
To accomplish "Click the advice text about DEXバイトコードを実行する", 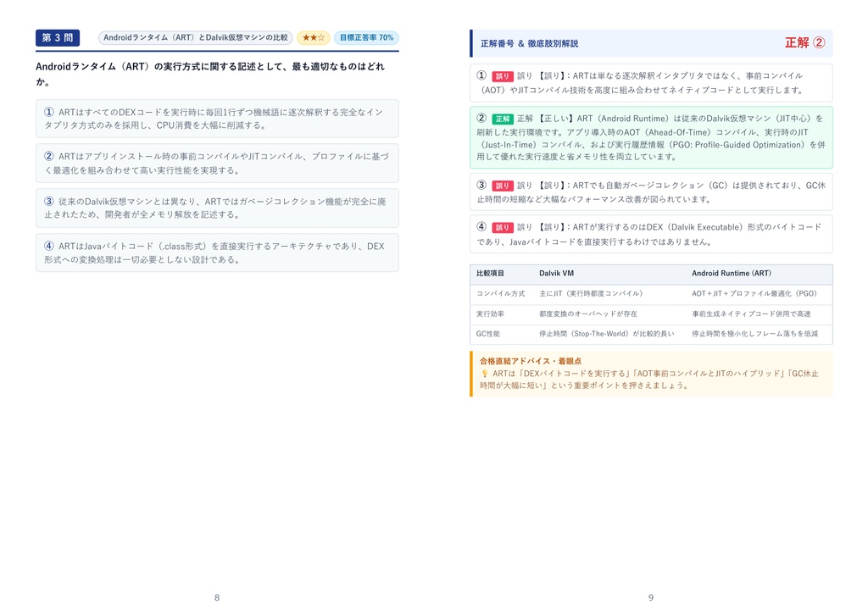I will 649,380.
